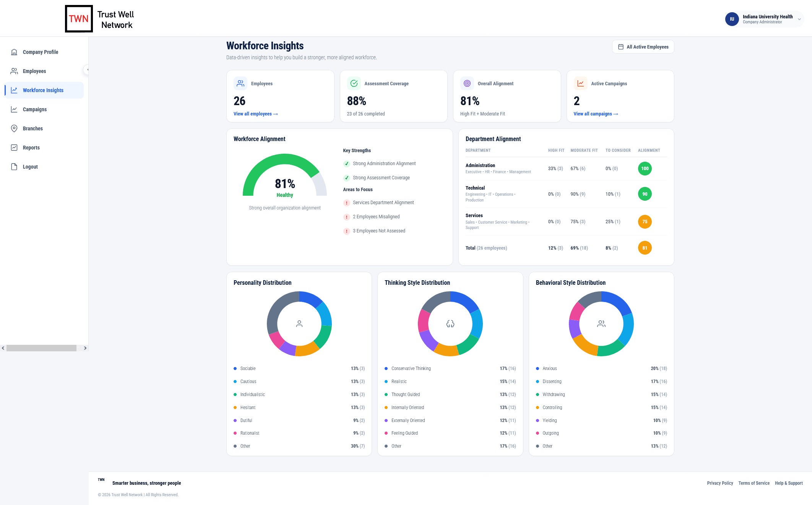This screenshot has height=505, width=812.
Task: Open the All Active Employees filter
Action: tap(643, 47)
